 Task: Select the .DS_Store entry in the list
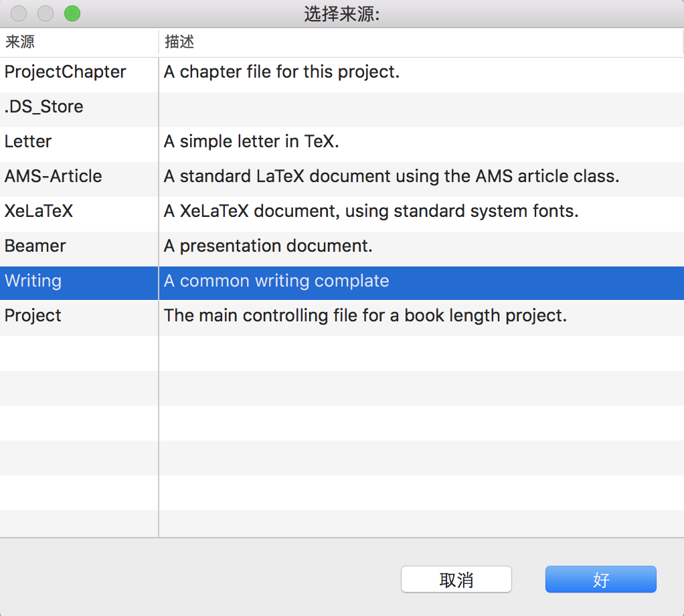click(x=44, y=106)
